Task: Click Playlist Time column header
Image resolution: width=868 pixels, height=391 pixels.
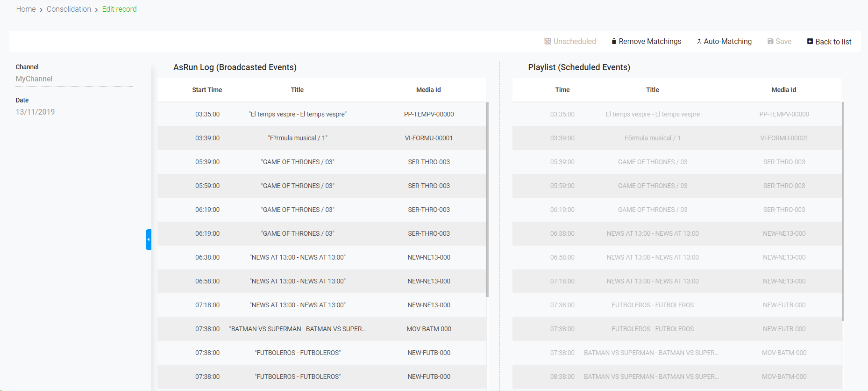Action: point(562,90)
